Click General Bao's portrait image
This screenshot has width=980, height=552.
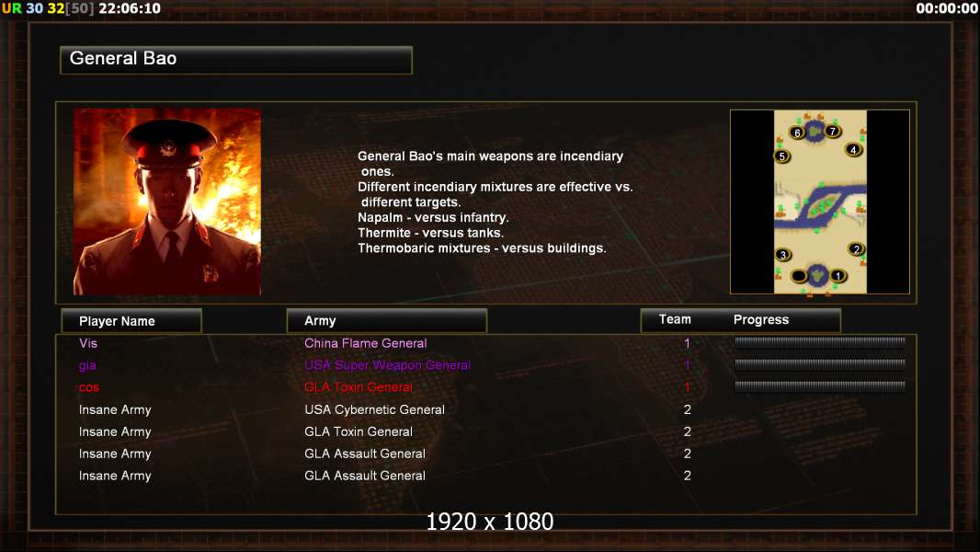pyautogui.click(x=167, y=201)
